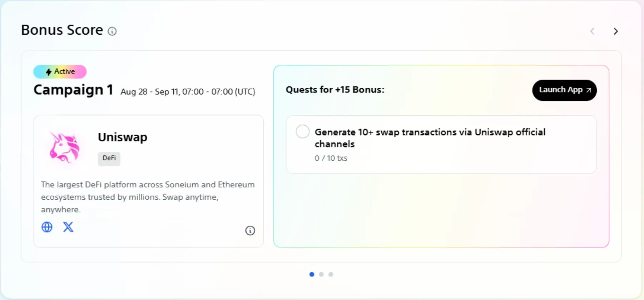Check off the 10+ swap transactions quest

(x=302, y=131)
